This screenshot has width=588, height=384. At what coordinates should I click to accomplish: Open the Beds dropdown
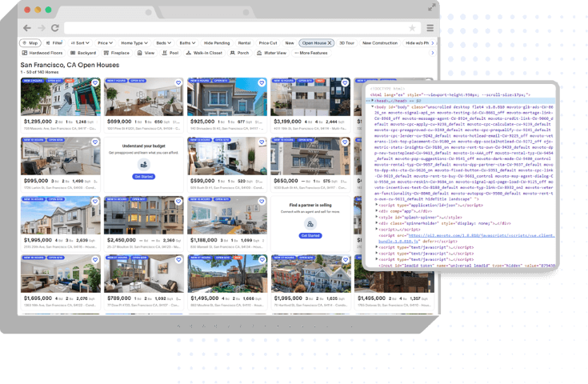pyautogui.click(x=164, y=43)
